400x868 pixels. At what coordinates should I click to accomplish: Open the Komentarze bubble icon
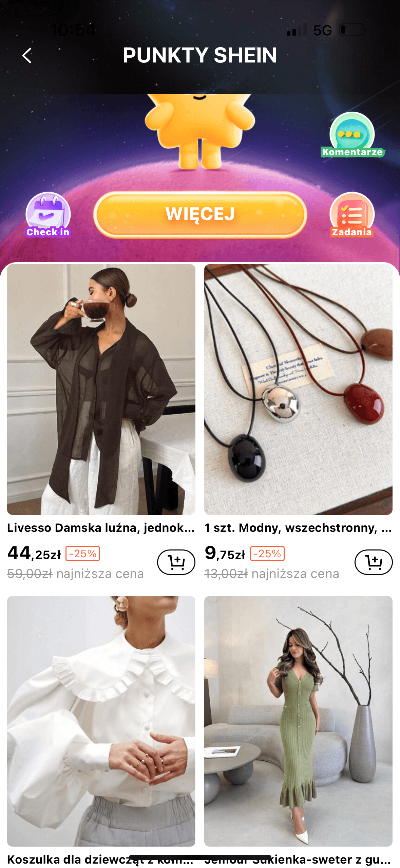click(x=352, y=135)
